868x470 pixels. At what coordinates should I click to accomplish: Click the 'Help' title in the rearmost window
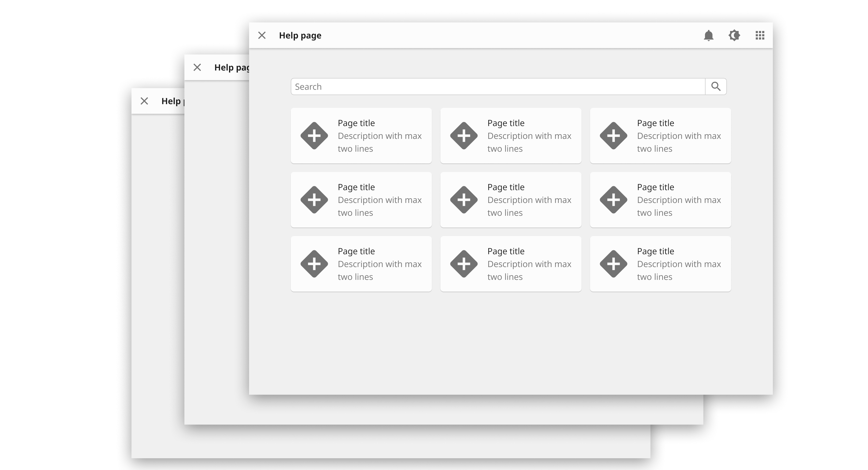point(173,101)
